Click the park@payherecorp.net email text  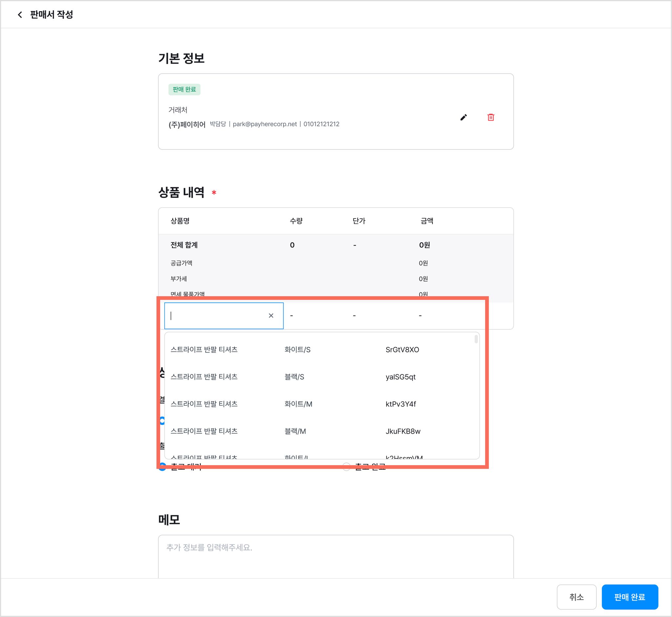tap(264, 124)
